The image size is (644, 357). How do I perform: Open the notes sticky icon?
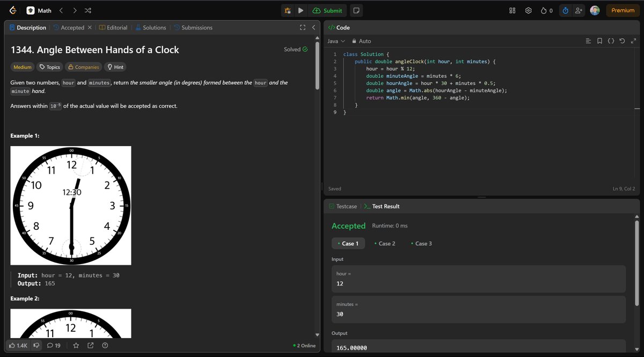coord(356,10)
